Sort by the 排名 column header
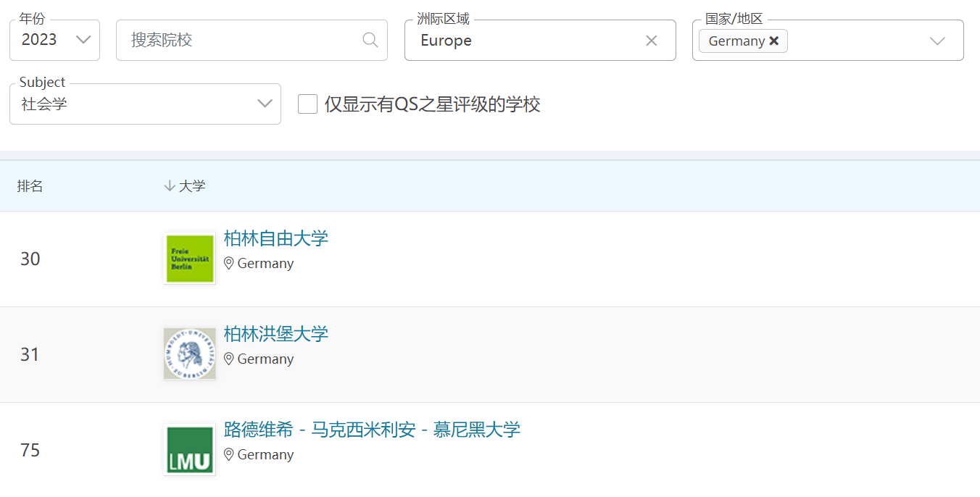980x497 pixels. 30,186
